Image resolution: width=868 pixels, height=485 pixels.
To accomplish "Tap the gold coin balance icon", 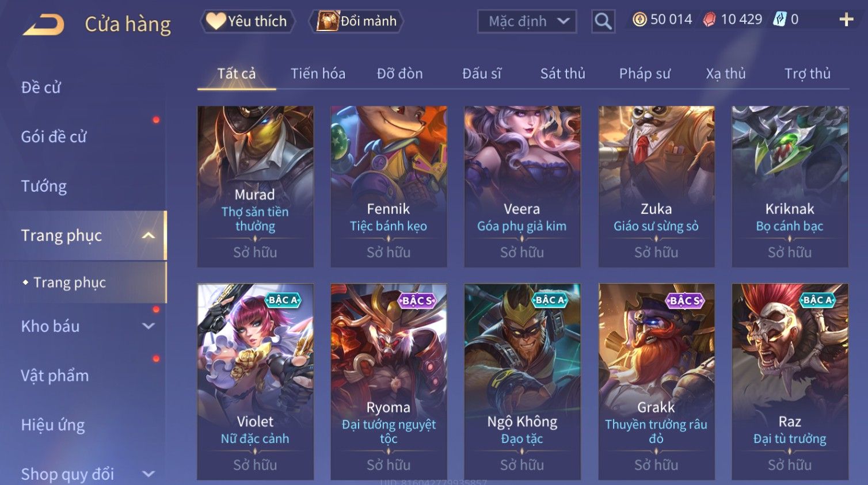I will [639, 20].
